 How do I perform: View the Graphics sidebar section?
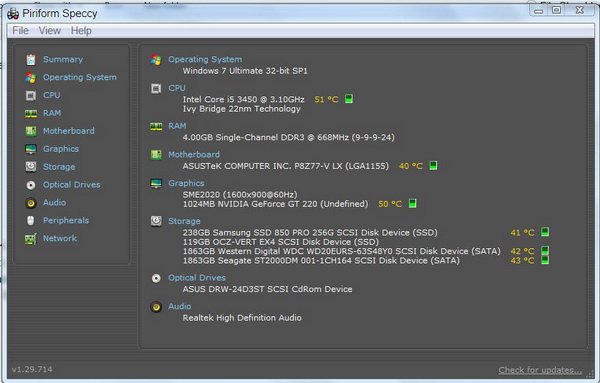(61, 149)
